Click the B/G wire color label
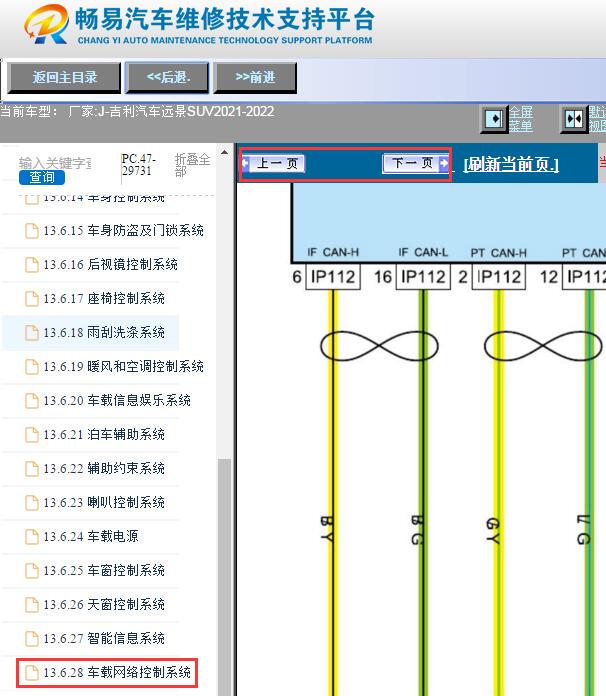 pyautogui.click(x=417, y=530)
